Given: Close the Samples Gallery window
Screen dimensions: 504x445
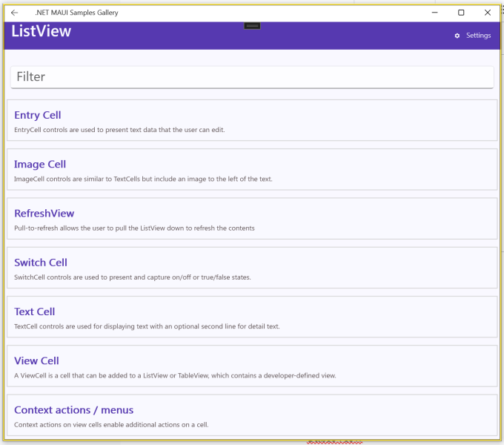Looking at the screenshot, I should click(x=487, y=13).
